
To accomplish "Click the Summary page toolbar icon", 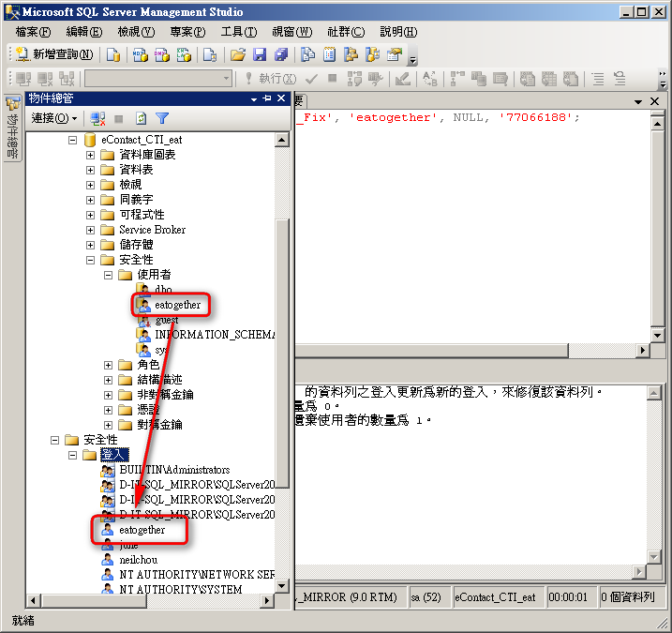I will [x=329, y=55].
